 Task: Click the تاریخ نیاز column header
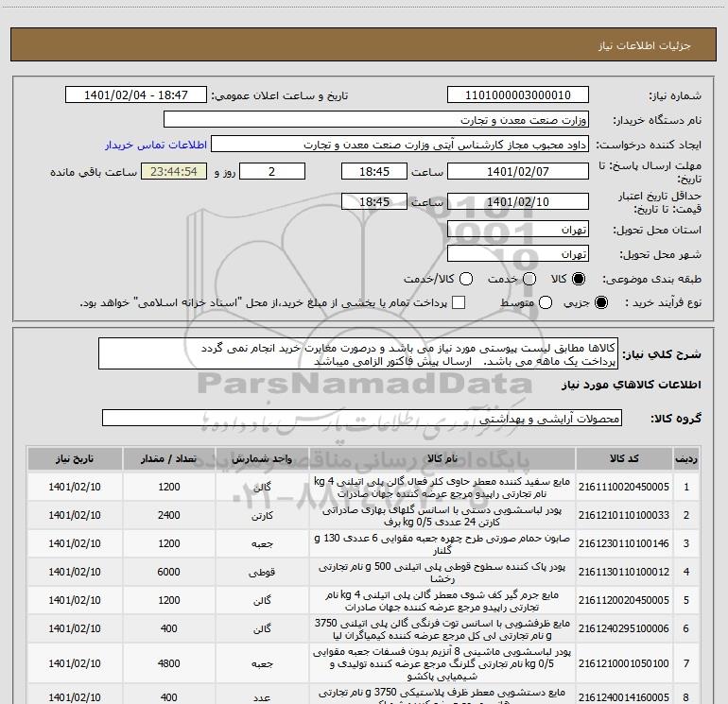[75, 458]
